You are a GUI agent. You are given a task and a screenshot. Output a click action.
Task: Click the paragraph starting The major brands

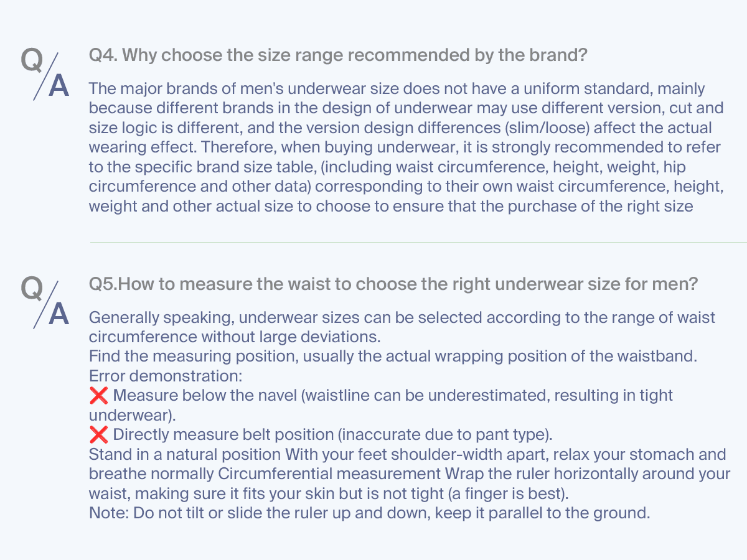pos(406,147)
